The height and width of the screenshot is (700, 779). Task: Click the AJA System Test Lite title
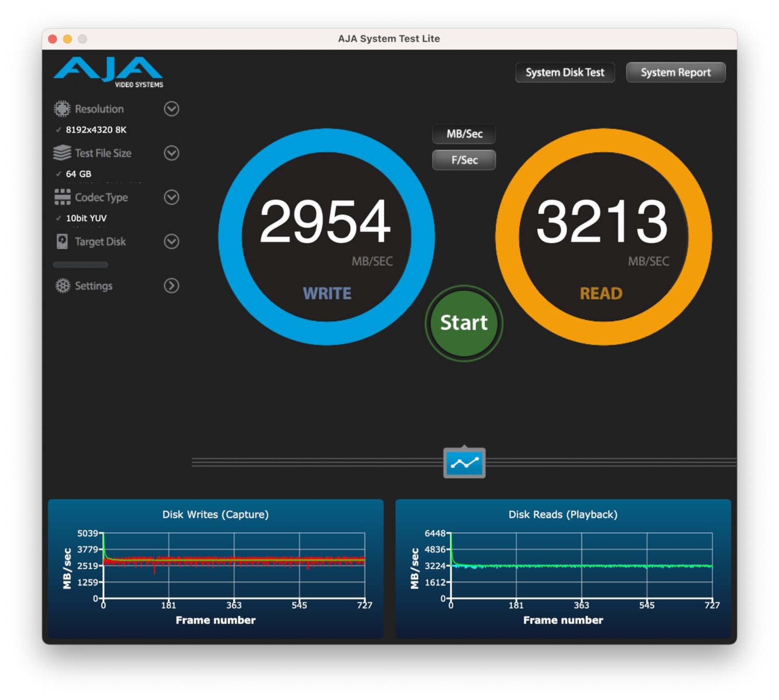(389, 39)
